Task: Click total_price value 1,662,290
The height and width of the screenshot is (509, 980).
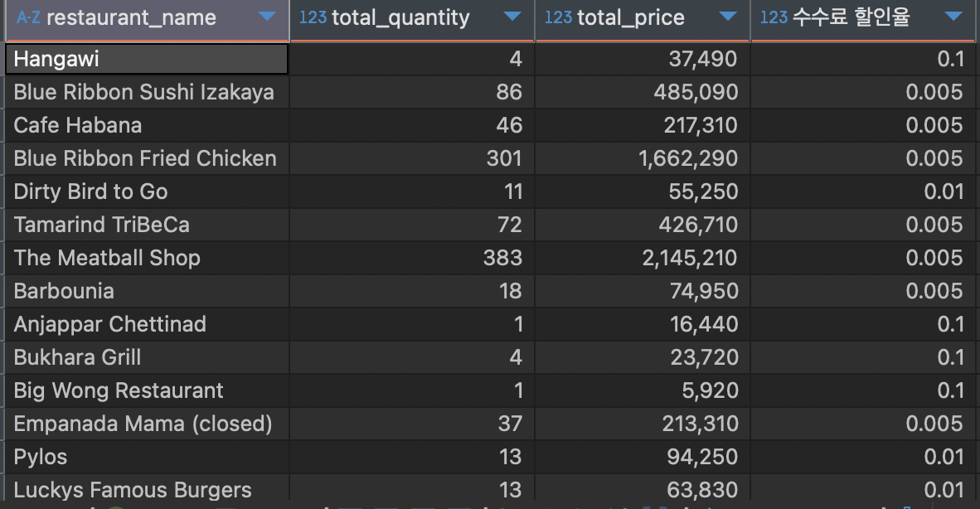Action: pos(688,158)
